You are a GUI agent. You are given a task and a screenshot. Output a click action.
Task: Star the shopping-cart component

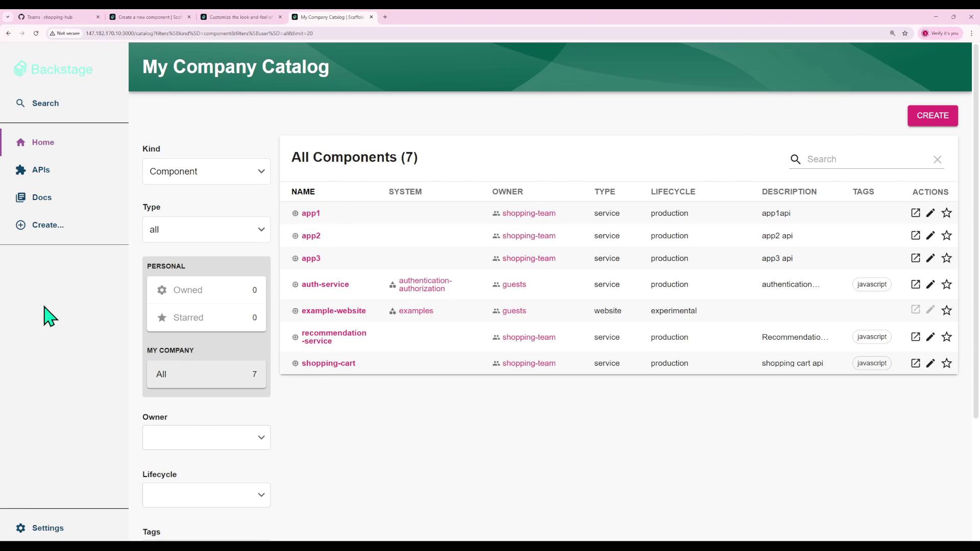point(947,363)
